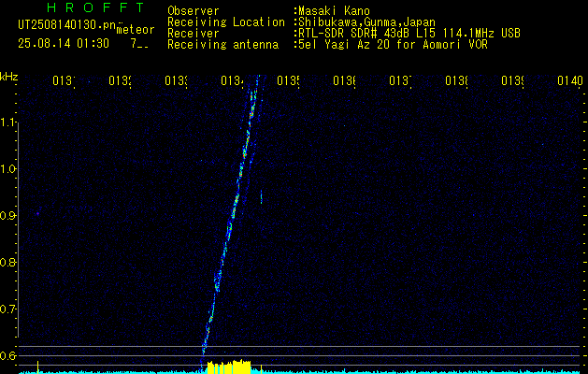The image size is (588, 374).
Task: Click the green HROFFT title
Action: (95, 7)
